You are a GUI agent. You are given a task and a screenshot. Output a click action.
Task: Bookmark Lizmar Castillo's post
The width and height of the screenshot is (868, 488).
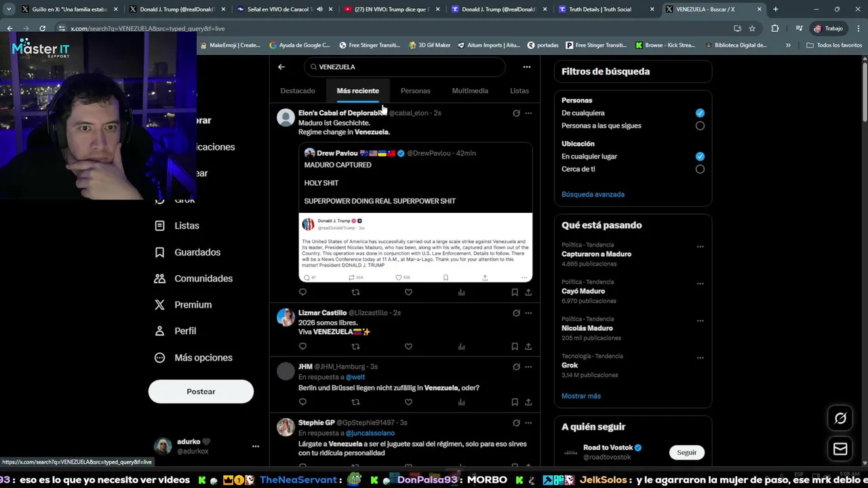(x=515, y=346)
